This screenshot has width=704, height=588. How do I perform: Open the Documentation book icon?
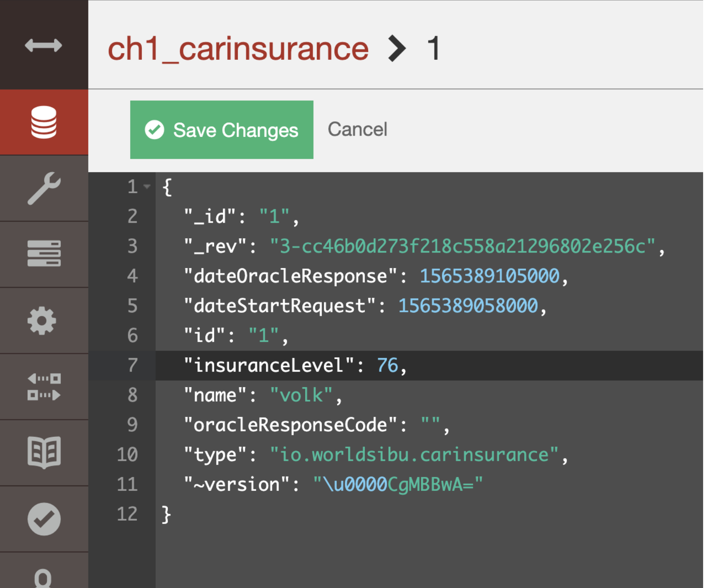click(x=44, y=452)
